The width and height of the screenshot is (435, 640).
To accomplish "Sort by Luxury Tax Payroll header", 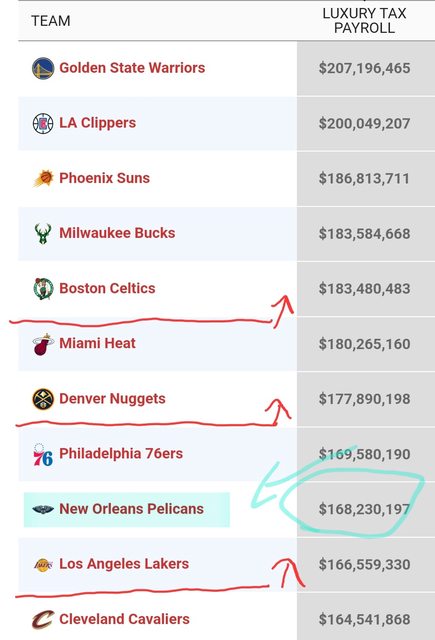I will tap(364, 20).
